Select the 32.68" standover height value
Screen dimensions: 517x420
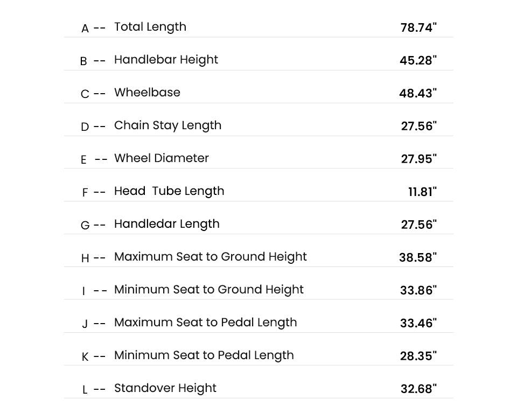pyautogui.click(x=419, y=389)
